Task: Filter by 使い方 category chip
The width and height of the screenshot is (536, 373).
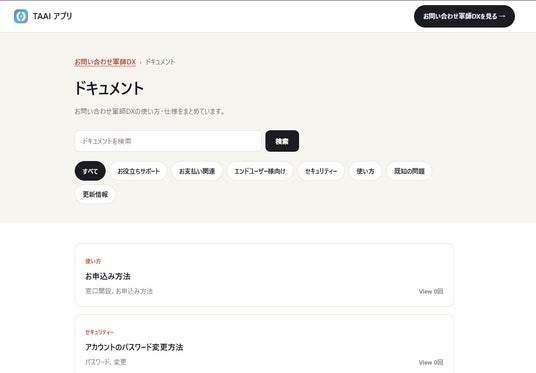Action: [365, 171]
